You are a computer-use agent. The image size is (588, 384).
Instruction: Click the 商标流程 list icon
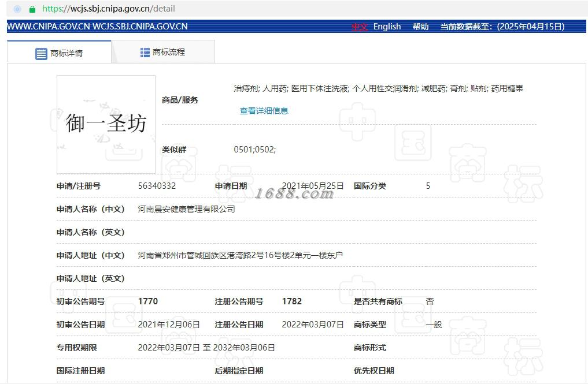(x=145, y=53)
